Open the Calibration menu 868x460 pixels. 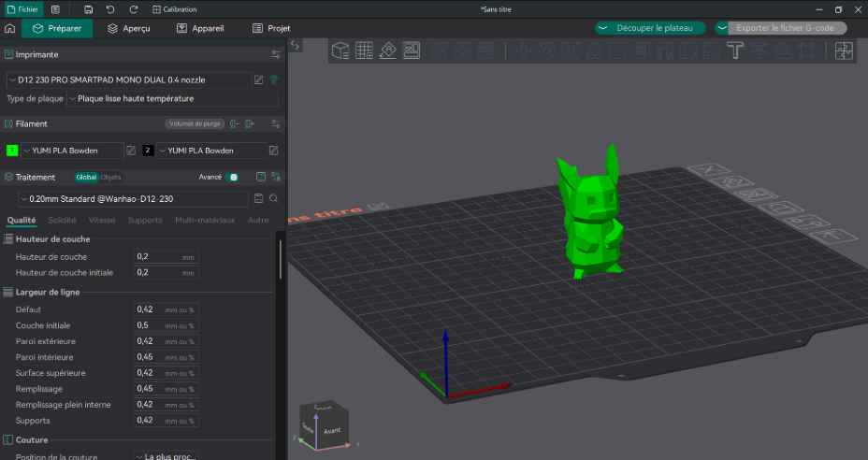(x=174, y=9)
